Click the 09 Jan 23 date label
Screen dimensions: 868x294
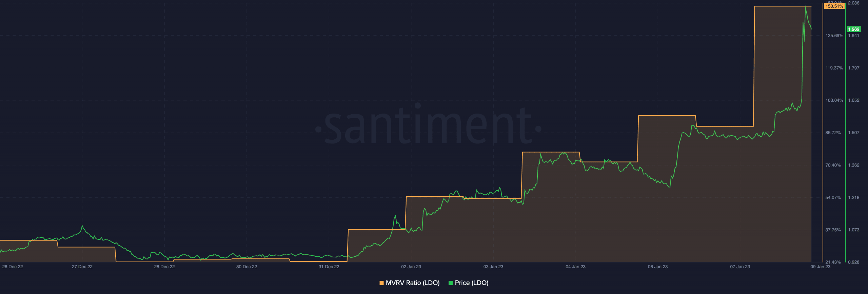(820, 267)
